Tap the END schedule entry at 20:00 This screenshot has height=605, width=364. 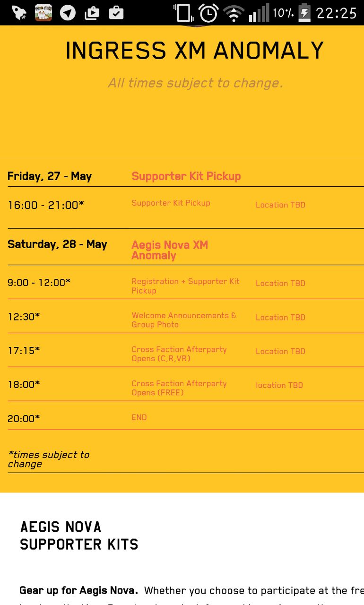point(139,417)
